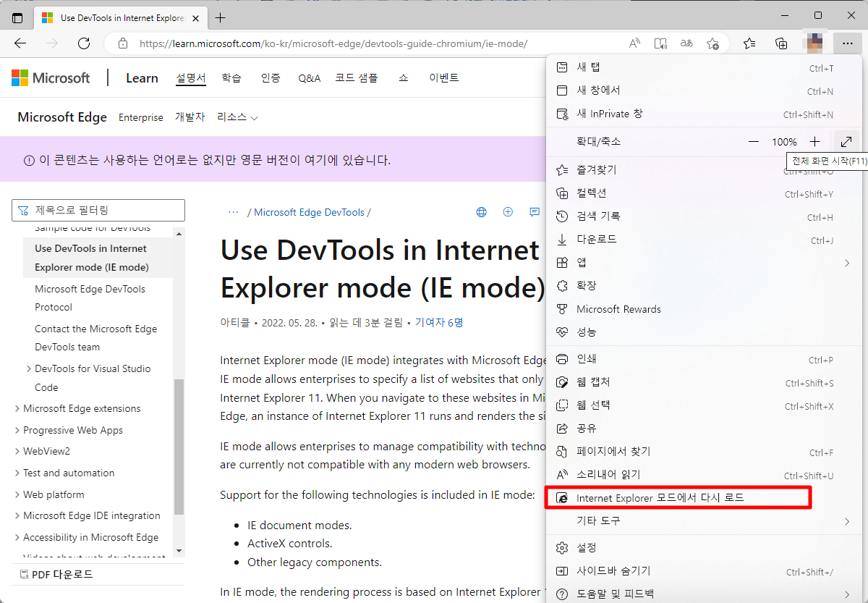Open 기여자 6명 link
This screenshot has width=868, height=603.
[x=439, y=322]
